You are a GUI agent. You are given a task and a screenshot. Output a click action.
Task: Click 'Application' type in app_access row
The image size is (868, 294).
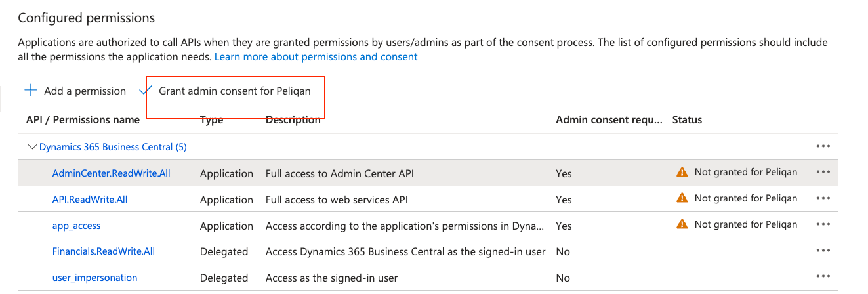click(x=226, y=226)
